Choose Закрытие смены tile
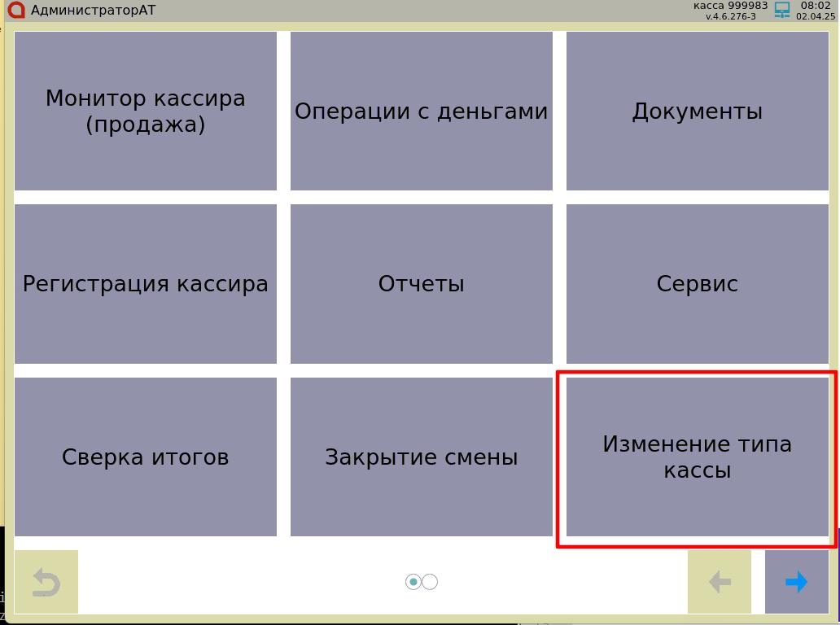The height and width of the screenshot is (625, 840). click(x=421, y=457)
